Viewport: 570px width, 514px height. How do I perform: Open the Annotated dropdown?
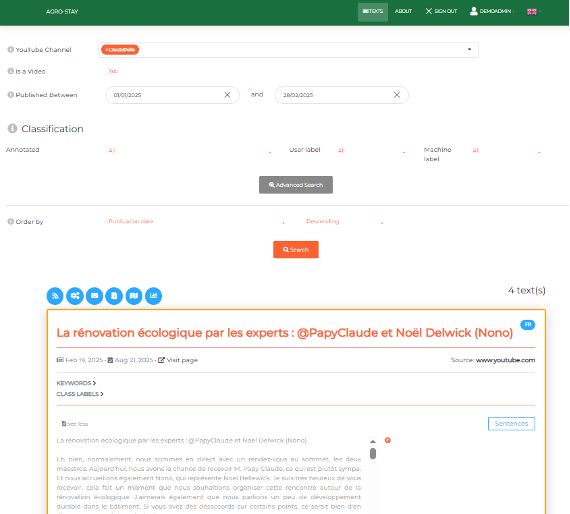coord(190,150)
